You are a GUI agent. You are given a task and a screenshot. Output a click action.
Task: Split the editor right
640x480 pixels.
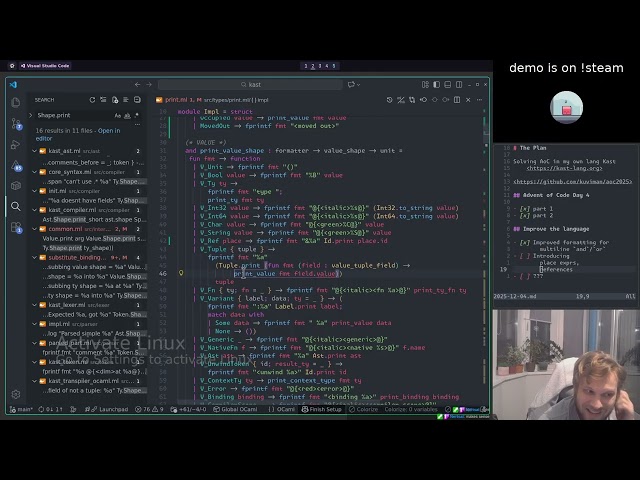pyautogui.click(x=457, y=100)
